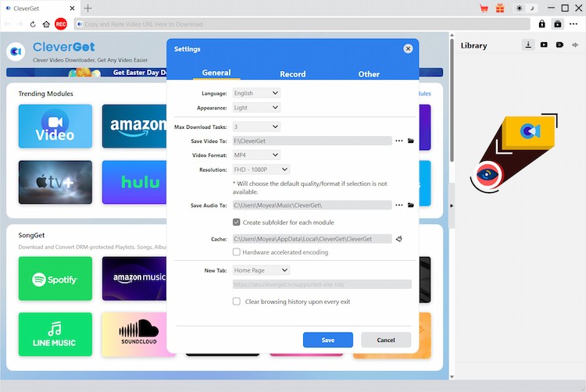
Task: Click the Save Video To path field
Action: (312, 141)
